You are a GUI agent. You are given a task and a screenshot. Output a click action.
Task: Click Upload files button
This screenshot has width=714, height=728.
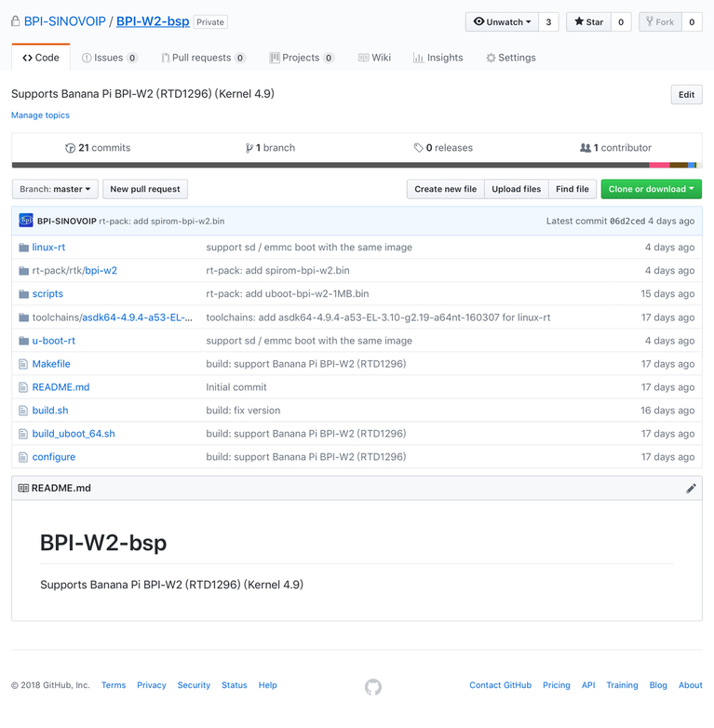[517, 189]
